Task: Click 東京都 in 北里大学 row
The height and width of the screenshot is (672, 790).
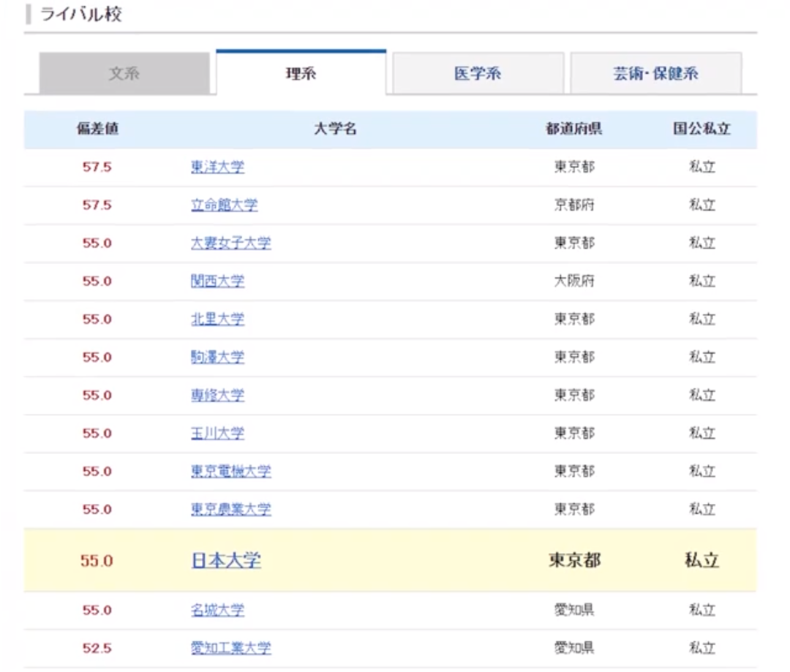Action: 574,319
